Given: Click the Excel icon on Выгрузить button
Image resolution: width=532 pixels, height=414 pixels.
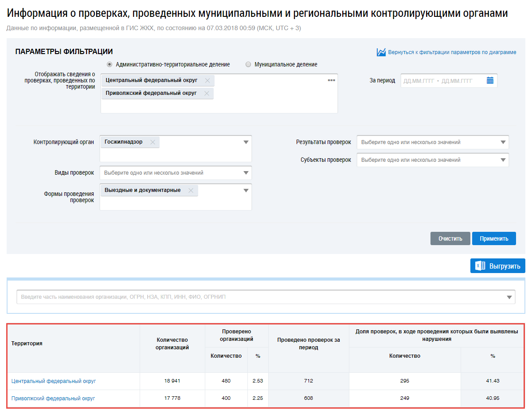Looking at the screenshot, I should pyautogui.click(x=480, y=266).
